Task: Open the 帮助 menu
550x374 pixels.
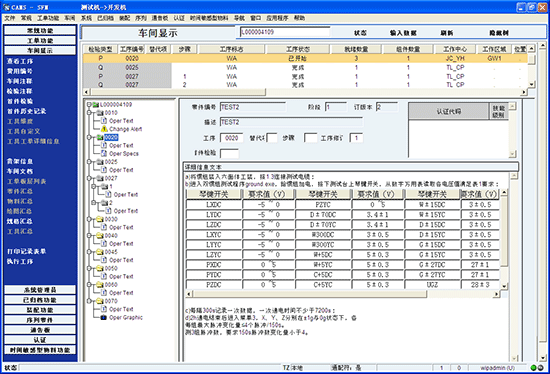Action: (x=299, y=18)
